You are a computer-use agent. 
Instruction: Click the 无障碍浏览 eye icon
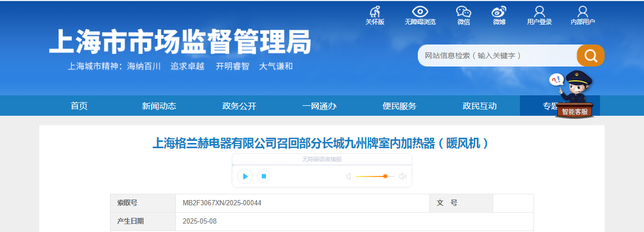(x=420, y=12)
